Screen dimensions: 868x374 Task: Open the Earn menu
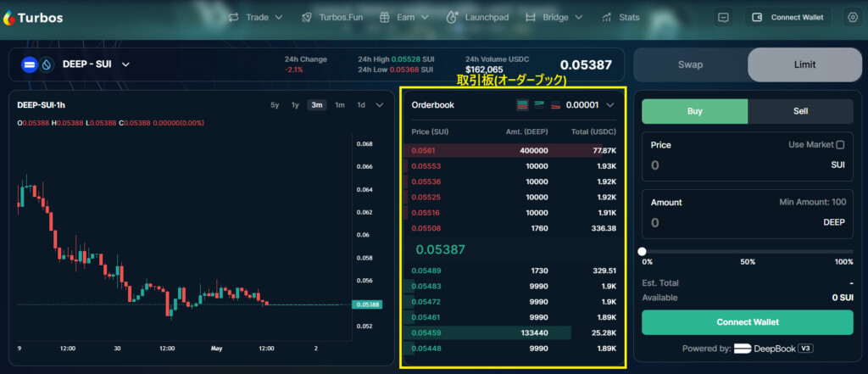pyautogui.click(x=404, y=17)
